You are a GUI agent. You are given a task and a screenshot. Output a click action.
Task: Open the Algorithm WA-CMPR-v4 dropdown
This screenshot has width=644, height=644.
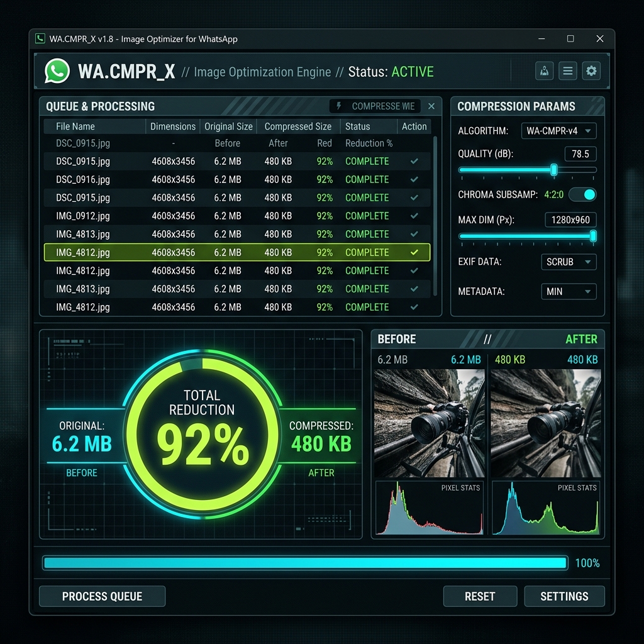tap(558, 131)
